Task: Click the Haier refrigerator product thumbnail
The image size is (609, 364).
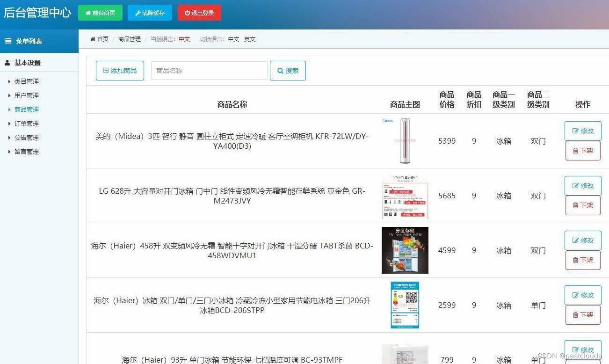Action: [x=405, y=250]
